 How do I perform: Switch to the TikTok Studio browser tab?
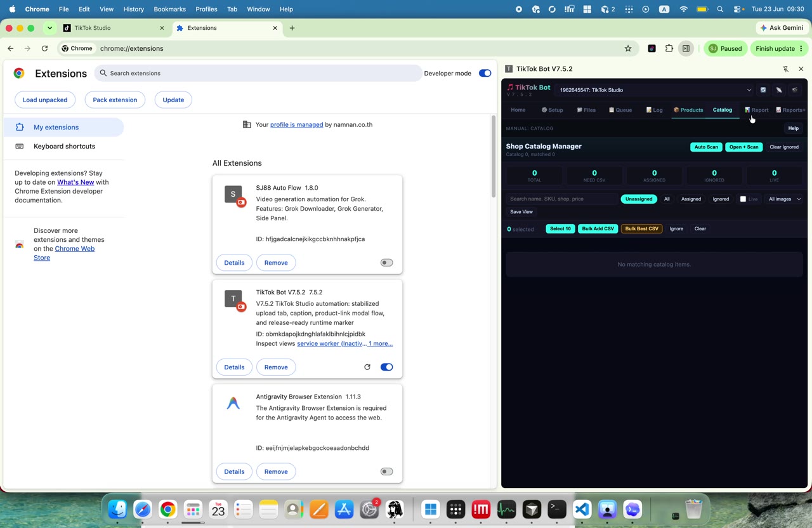114,28
